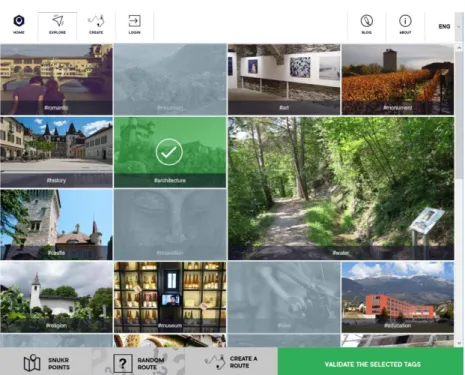This screenshot has width=465, height=375.
Task: Click the Create a Route bottom button
Action: (231, 362)
